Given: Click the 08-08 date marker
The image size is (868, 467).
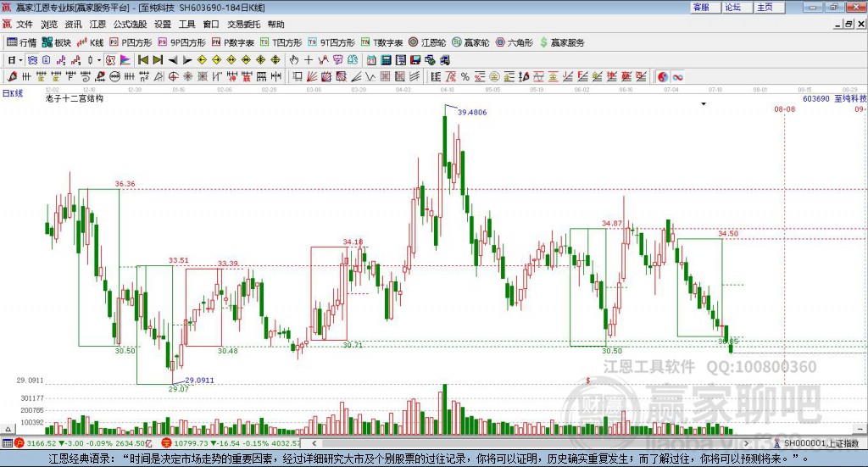Looking at the screenshot, I should [x=784, y=109].
